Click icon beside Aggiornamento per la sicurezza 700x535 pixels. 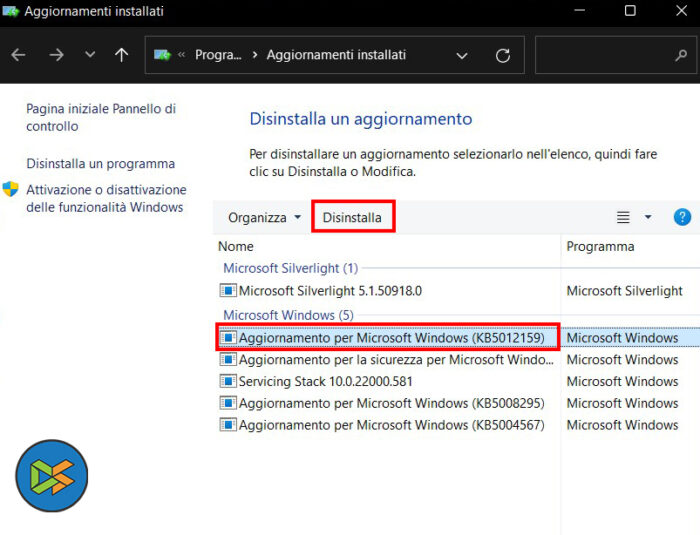228,359
